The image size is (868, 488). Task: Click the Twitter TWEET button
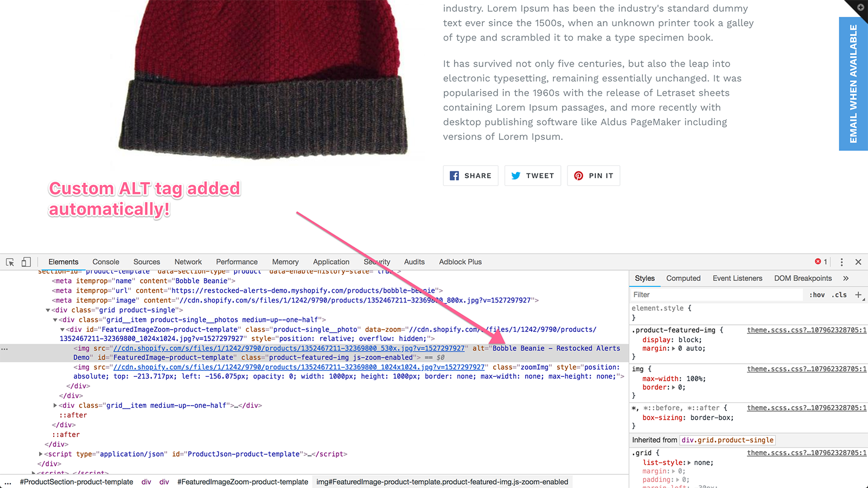[x=533, y=176]
